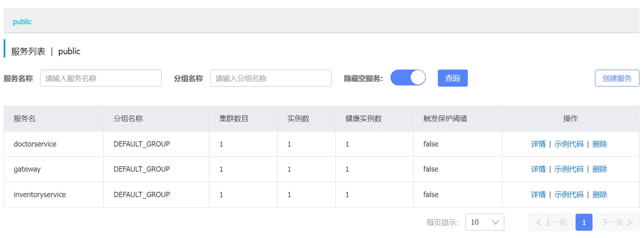Go to the previous page 上一页

[551, 222]
